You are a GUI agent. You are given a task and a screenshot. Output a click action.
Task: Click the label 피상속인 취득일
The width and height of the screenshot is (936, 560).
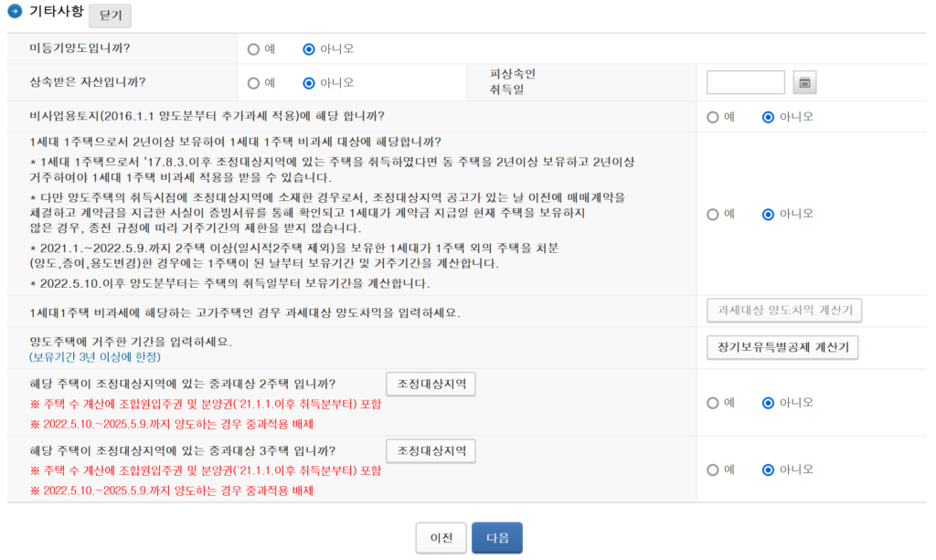tap(512, 81)
